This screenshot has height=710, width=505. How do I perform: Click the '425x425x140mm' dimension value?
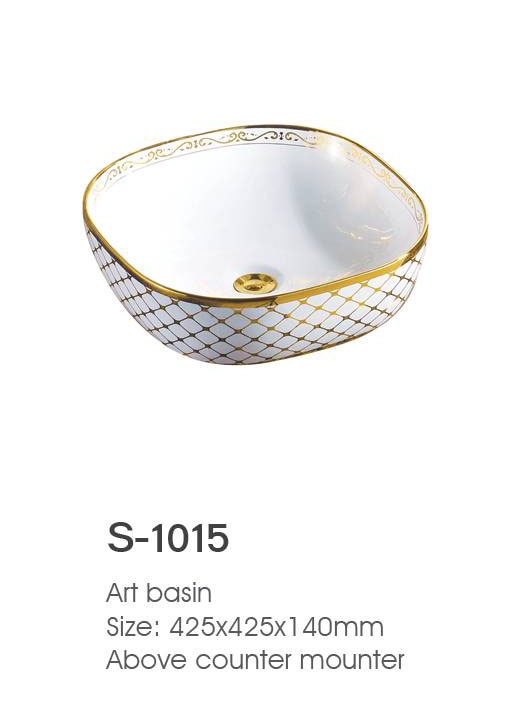coord(277,627)
